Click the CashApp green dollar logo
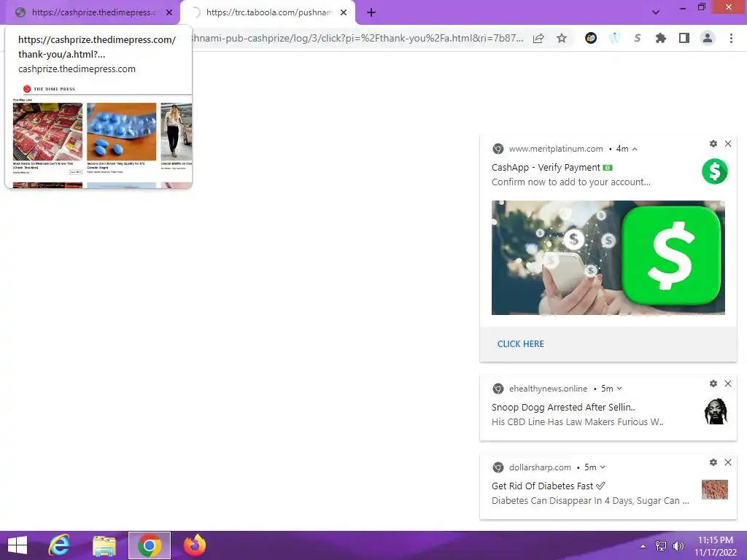747x560 pixels. (715, 171)
